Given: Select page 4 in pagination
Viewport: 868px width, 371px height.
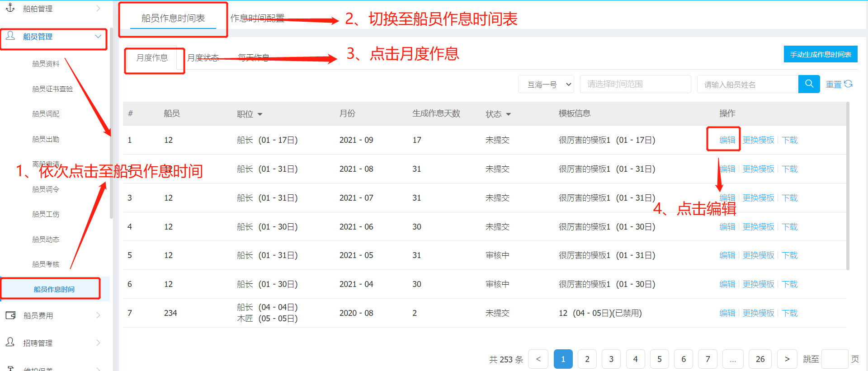Looking at the screenshot, I should (x=636, y=359).
